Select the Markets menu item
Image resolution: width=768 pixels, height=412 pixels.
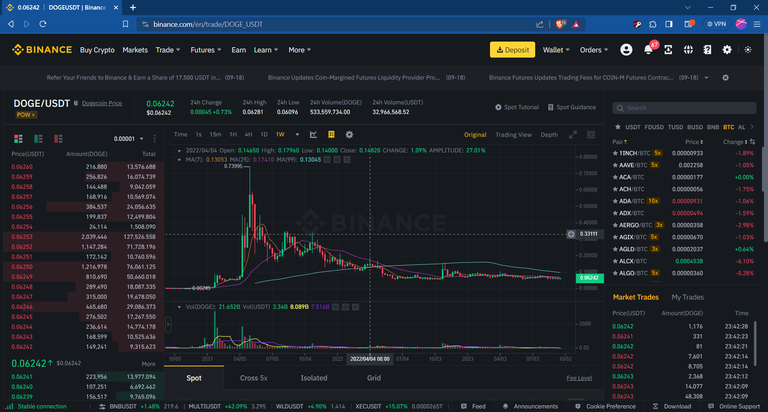click(x=135, y=50)
